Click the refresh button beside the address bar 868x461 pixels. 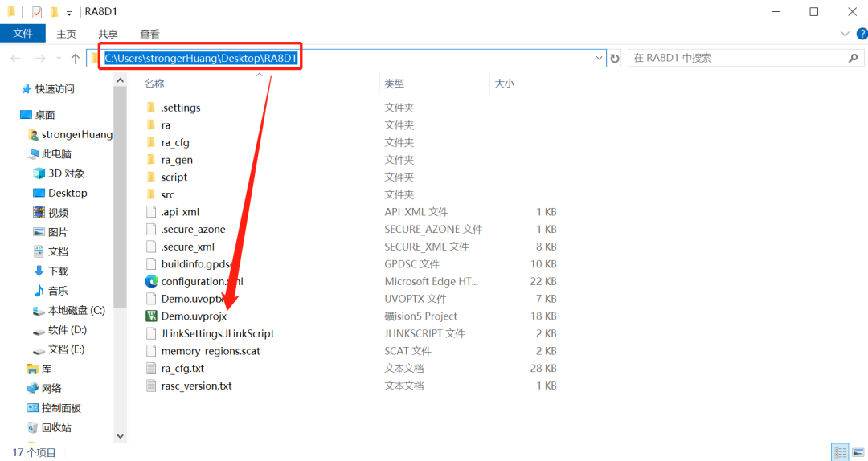pos(615,59)
